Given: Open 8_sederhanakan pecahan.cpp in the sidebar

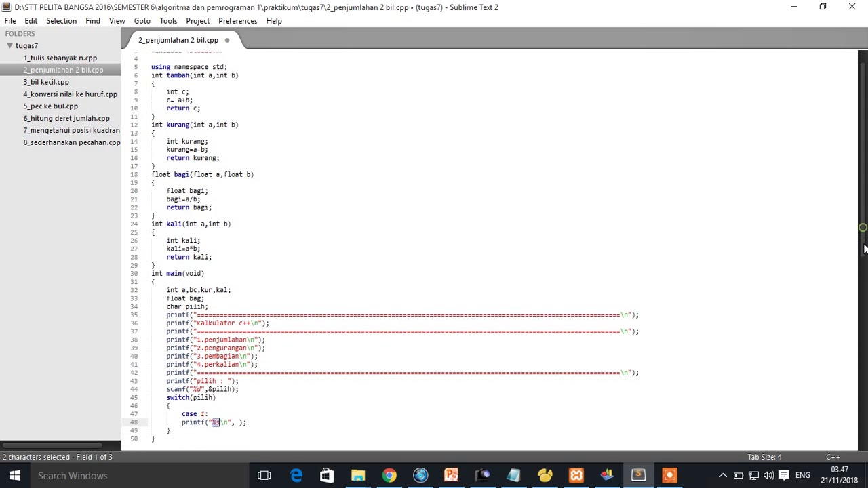Looking at the screenshot, I should 71,143.
